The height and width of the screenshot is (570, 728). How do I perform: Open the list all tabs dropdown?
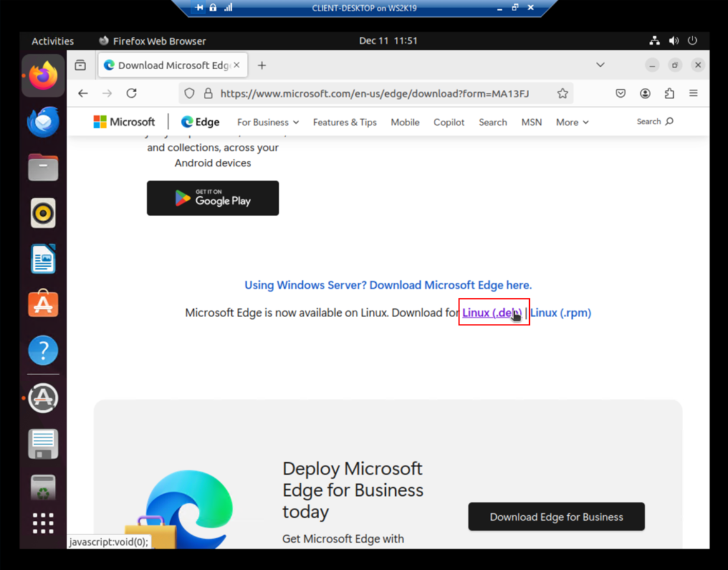coord(600,65)
